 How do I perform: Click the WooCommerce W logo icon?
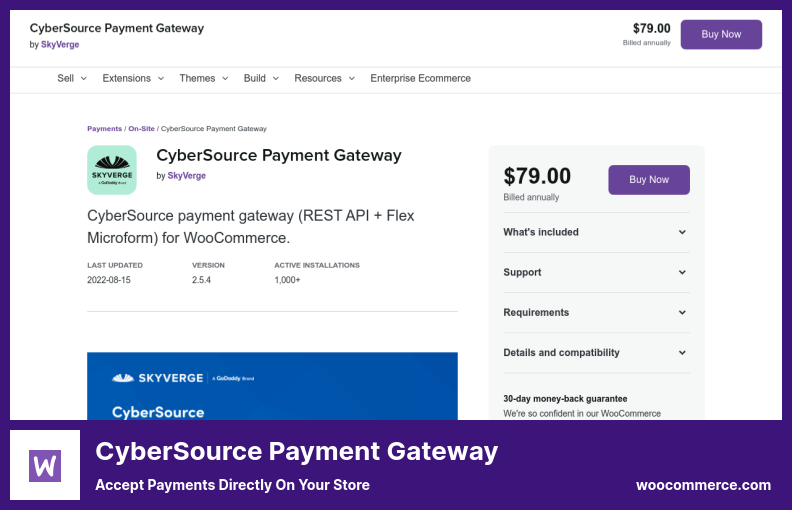(46, 466)
